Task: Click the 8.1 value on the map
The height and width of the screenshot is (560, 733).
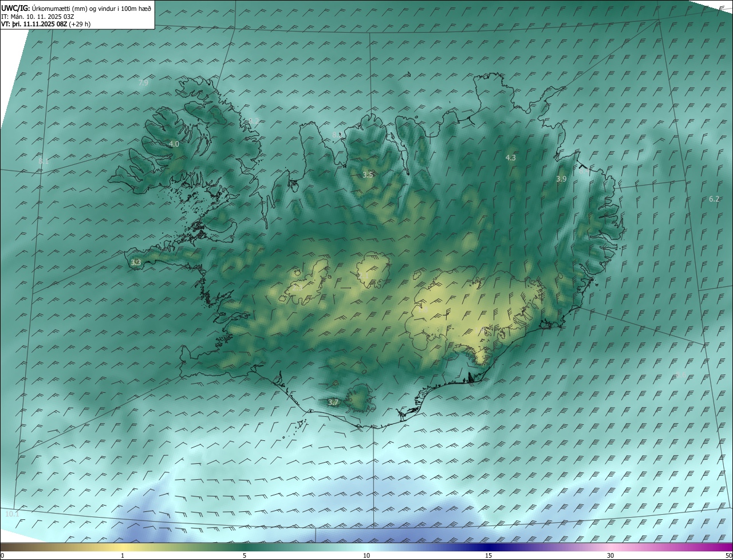Action: coord(44,162)
